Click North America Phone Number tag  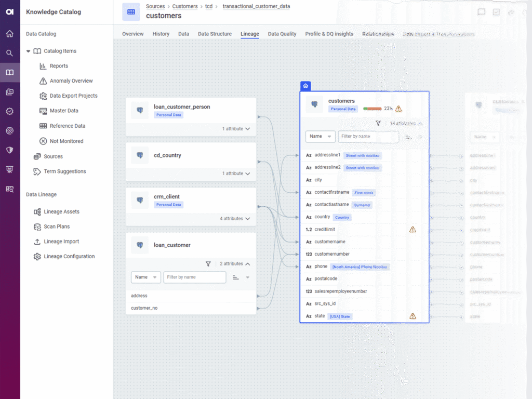[x=360, y=267]
